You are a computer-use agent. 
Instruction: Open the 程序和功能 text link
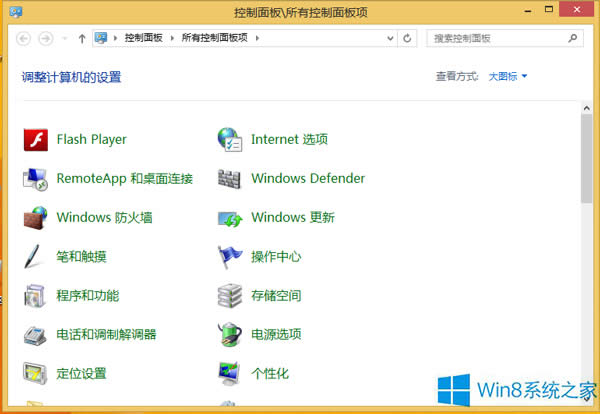(x=88, y=296)
